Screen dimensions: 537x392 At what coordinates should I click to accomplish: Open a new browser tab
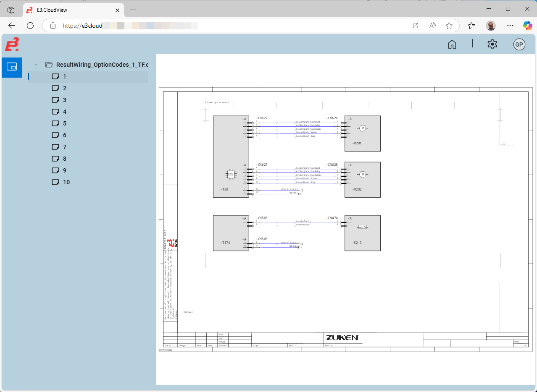[133, 10]
